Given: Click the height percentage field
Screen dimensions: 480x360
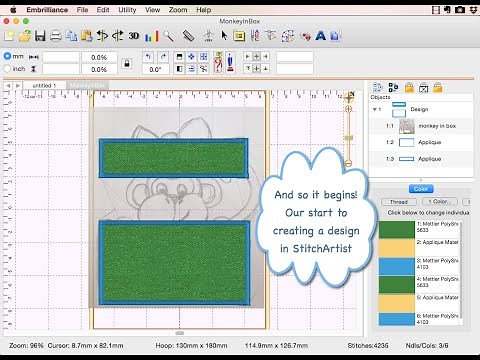Looking at the screenshot, I should point(99,69).
